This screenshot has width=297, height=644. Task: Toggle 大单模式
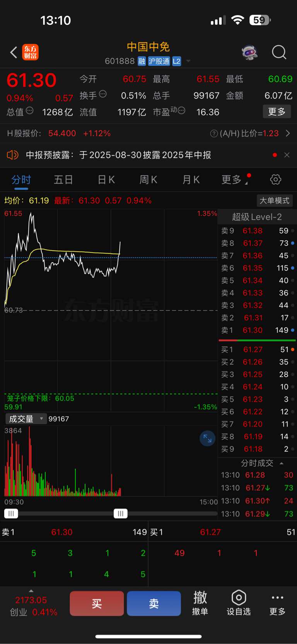click(x=275, y=201)
